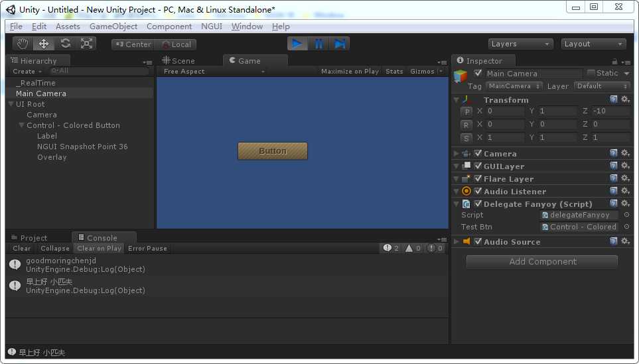Select the Inspector tab

coord(484,61)
